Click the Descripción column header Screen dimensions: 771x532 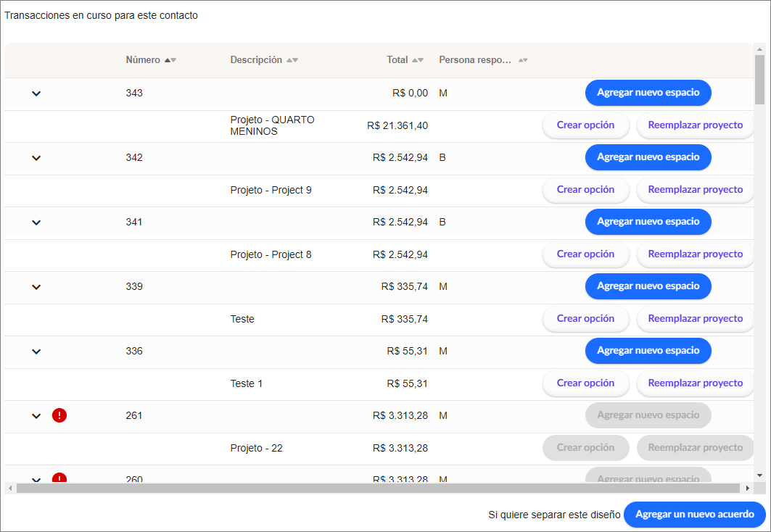pos(256,60)
